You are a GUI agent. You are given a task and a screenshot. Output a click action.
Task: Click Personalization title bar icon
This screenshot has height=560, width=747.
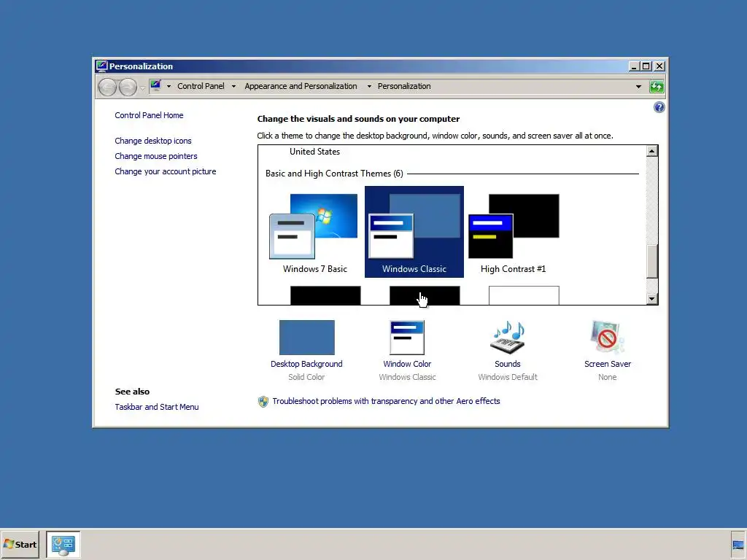pos(101,66)
